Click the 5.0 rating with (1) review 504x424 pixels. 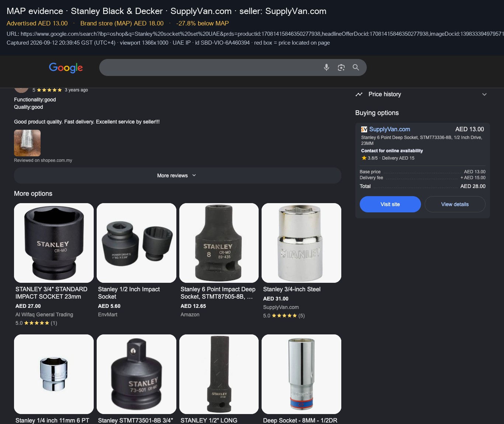[36, 323]
